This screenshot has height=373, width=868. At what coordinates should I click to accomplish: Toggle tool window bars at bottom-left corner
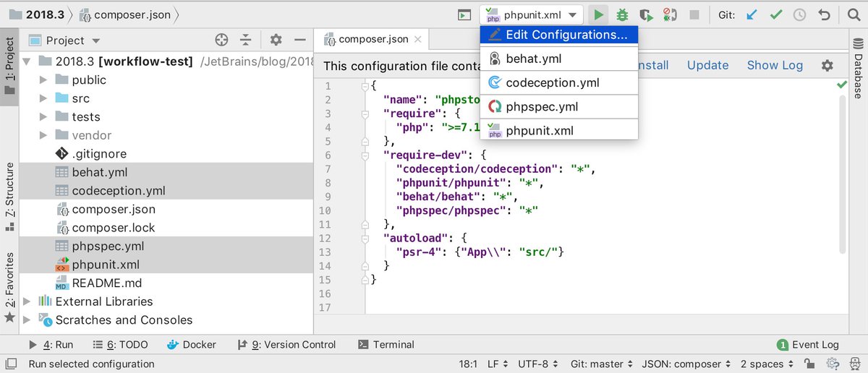[x=11, y=364]
